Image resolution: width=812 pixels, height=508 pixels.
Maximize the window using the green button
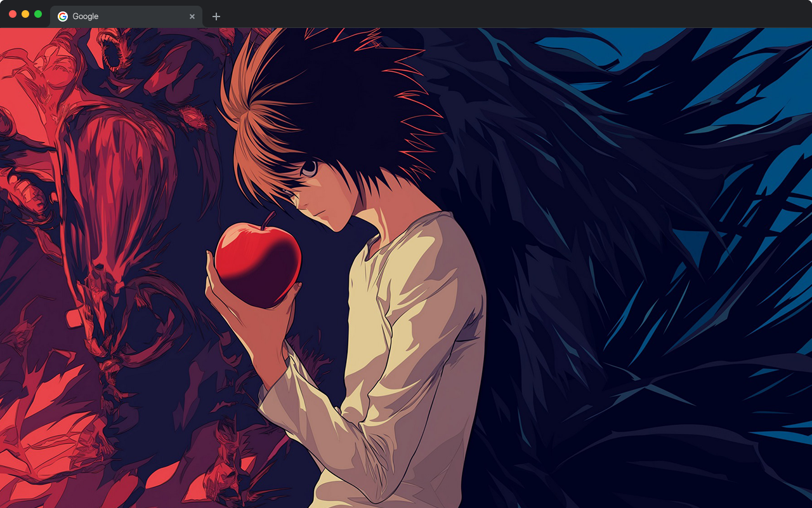38,14
